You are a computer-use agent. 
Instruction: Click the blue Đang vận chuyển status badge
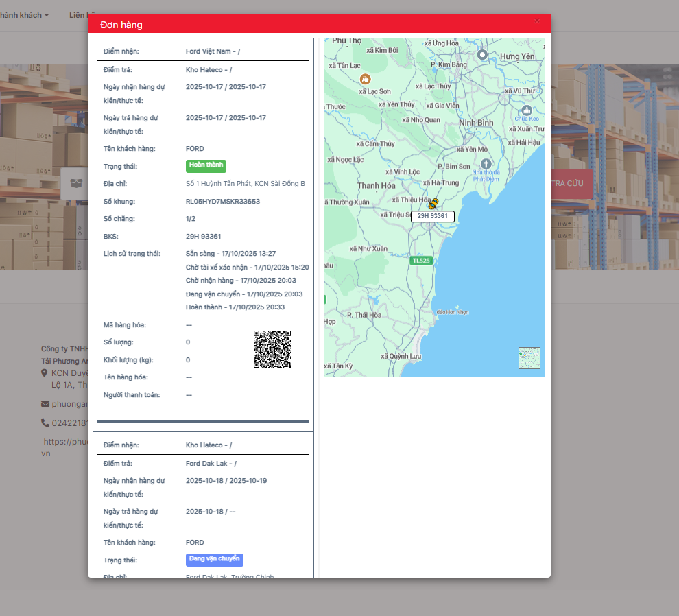[214, 560]
